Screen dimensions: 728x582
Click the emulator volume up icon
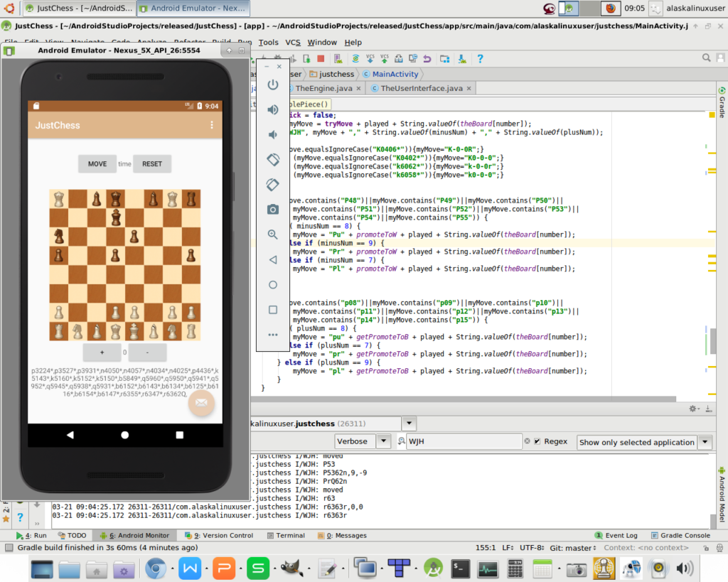273,109
